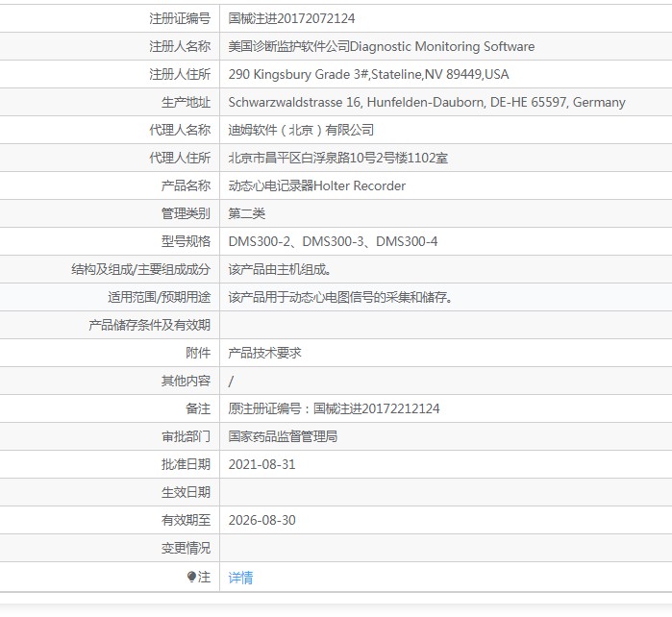Click registrant name Diagnostic Monitoring Software
672x617 pixels.
point(442,46)
